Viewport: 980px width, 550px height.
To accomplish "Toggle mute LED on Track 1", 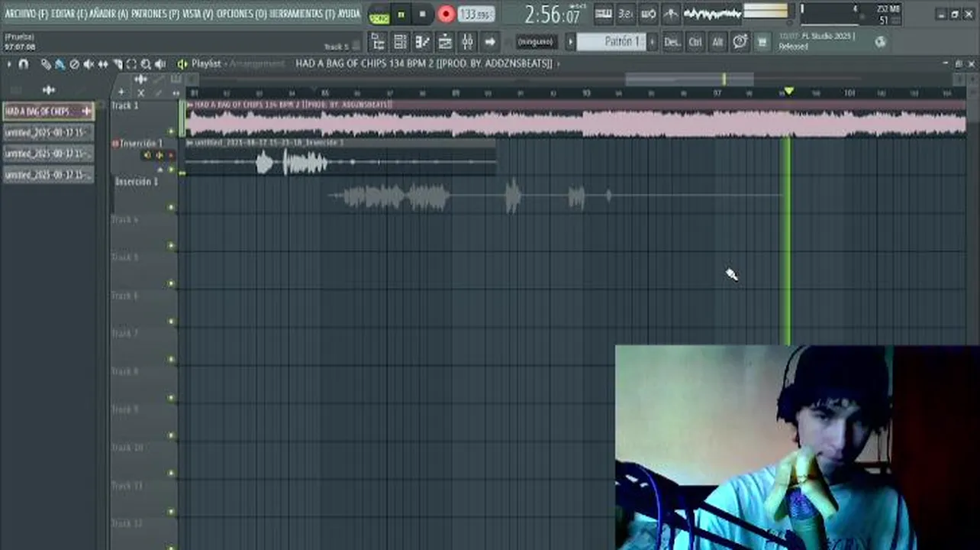I will click(171, 131).
